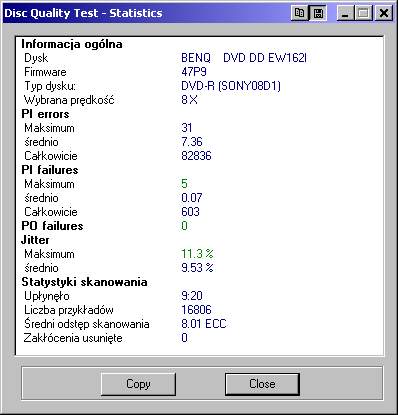The image size is (398, 415).
Task: Click the window title 'Disc Quality Test - Statistics'
Action: pyautogui.click(x=83, y=13)
